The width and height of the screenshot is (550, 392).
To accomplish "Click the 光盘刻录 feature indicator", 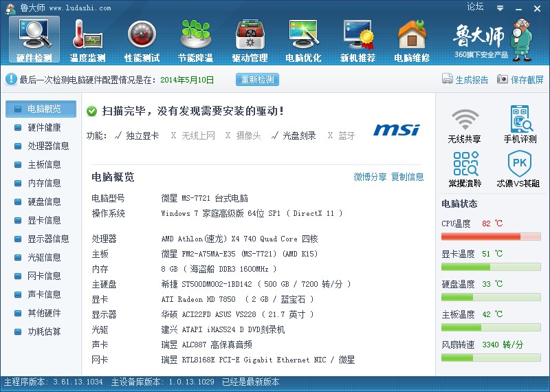I will click(294, 135).
